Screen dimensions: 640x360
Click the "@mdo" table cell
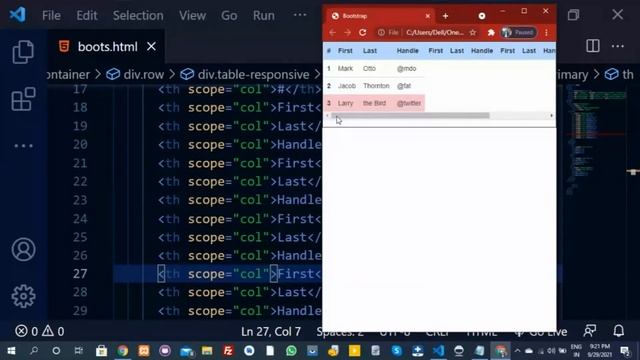coord(406,69)
